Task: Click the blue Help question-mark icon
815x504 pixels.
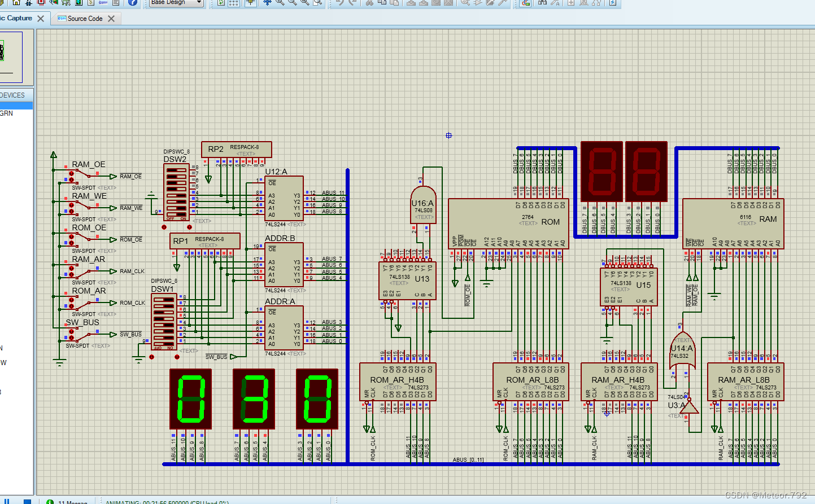Action: click(133, 2)
